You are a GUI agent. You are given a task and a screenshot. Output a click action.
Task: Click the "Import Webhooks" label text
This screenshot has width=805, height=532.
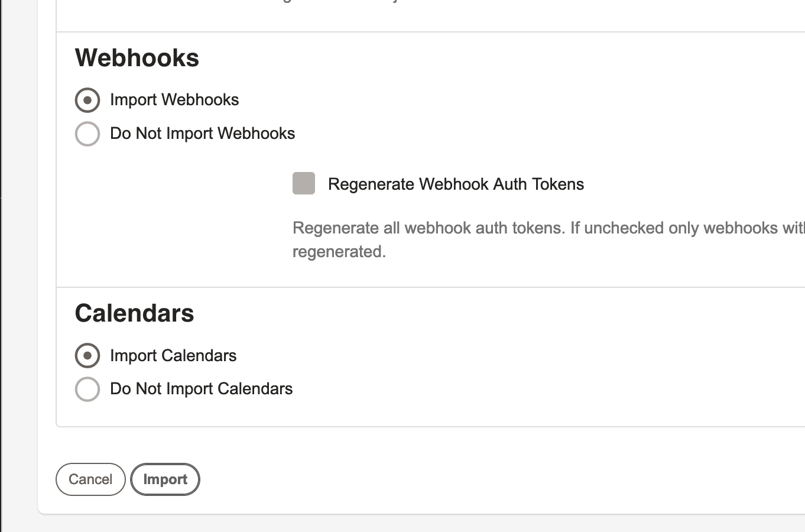174,100
